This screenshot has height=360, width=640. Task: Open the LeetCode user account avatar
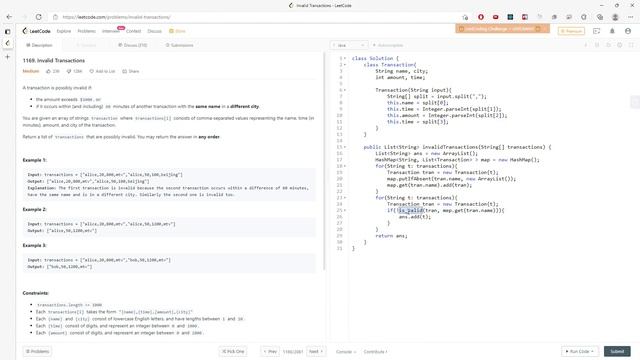click(628, 31)
